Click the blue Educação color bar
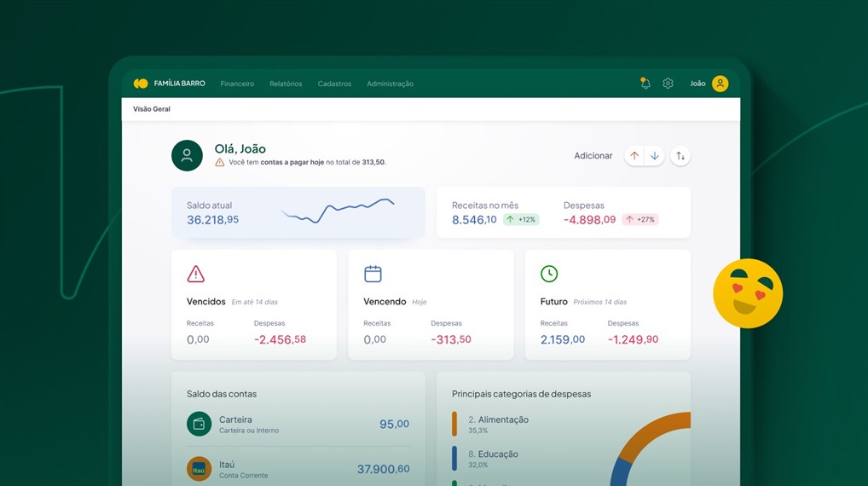The height and width of the screenshot is (486, 868). (454, 459)
